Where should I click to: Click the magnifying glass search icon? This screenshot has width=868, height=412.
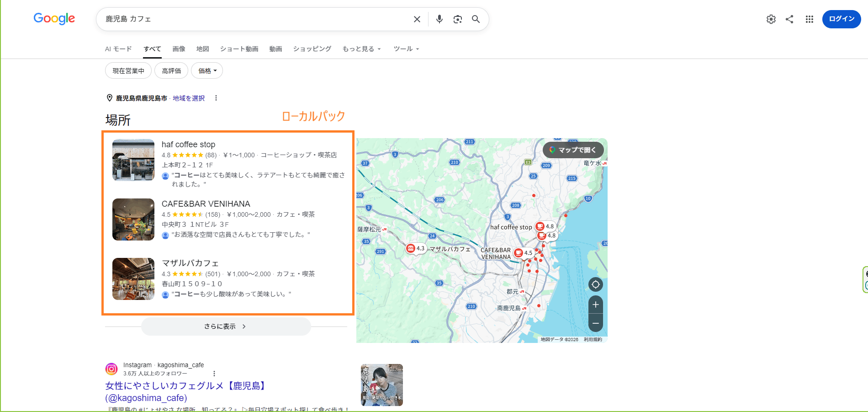[476, 19]
